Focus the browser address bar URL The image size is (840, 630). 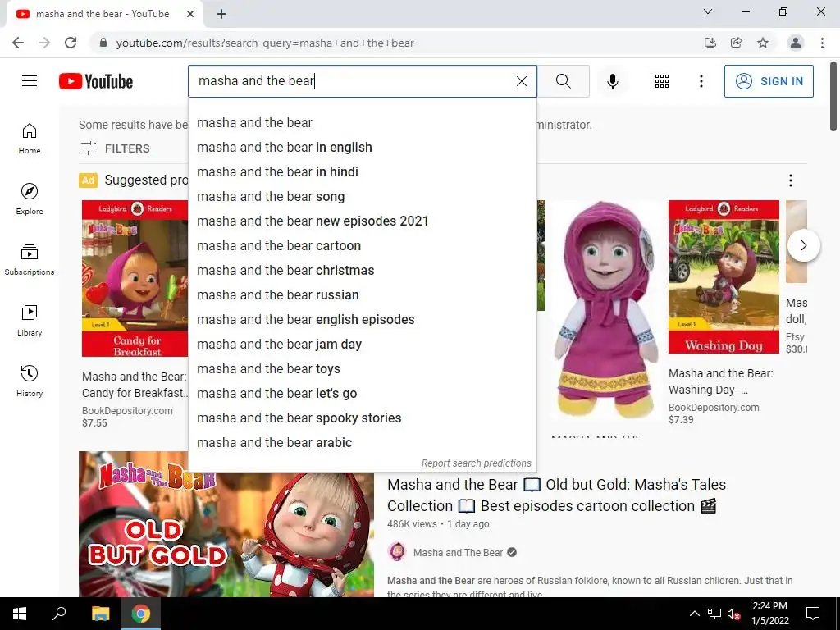(265, 43)
